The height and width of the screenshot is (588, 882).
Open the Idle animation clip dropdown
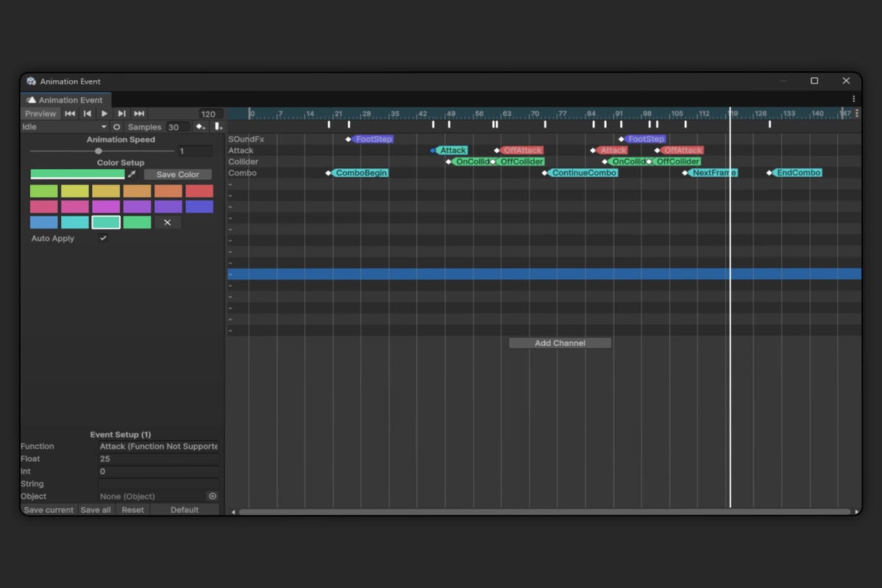pyautogui.click(x=64, y=127)
